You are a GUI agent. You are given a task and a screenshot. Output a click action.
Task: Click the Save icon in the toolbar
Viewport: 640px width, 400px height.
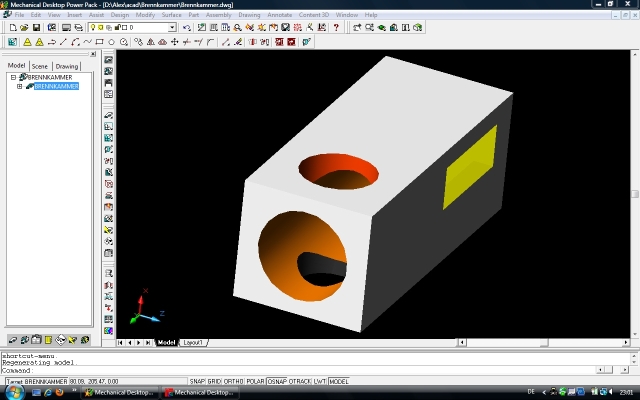(37, 28)
